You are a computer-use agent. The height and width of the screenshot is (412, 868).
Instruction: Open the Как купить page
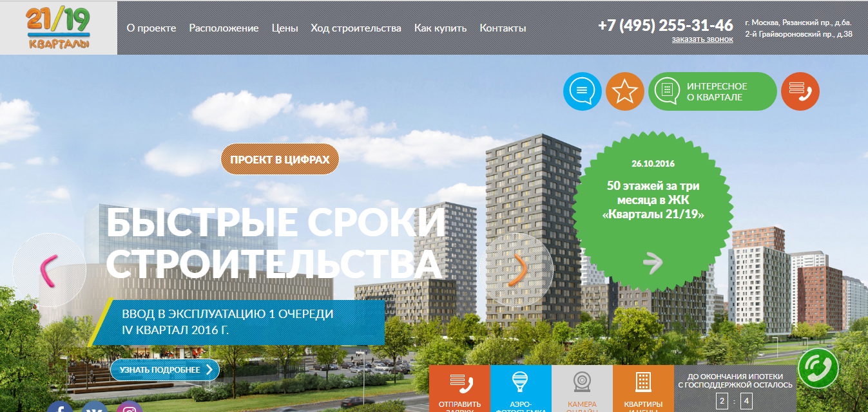pyautogui.click(x=440, y=28)
